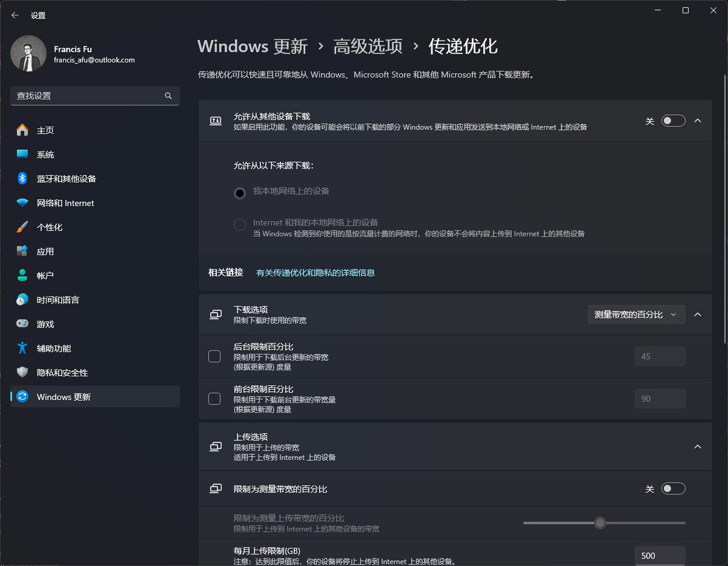
Task: Enable the 允许从其他设备下载 toggle
Action: [673, 121]
